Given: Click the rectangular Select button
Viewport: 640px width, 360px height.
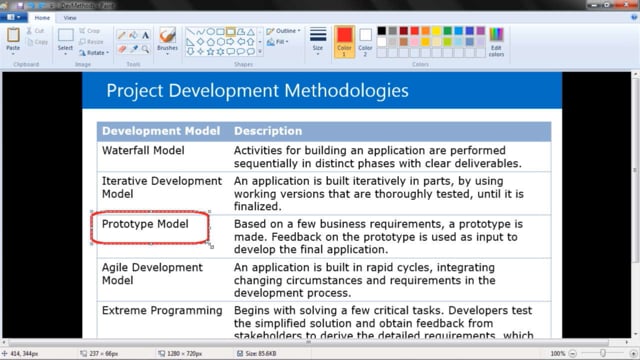Looking at the screenshot, I should click(65, 36).
